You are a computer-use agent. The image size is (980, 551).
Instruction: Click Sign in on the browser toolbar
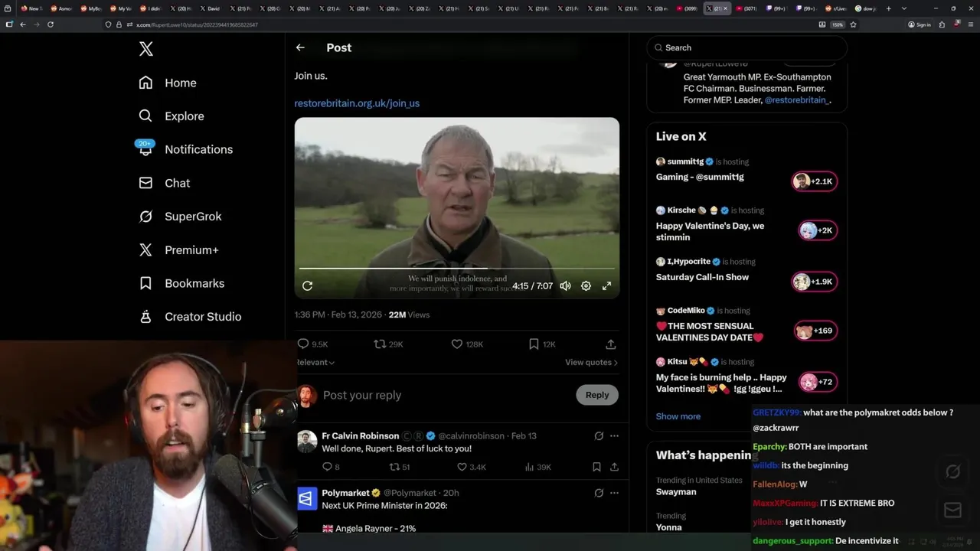pos(919,24)
